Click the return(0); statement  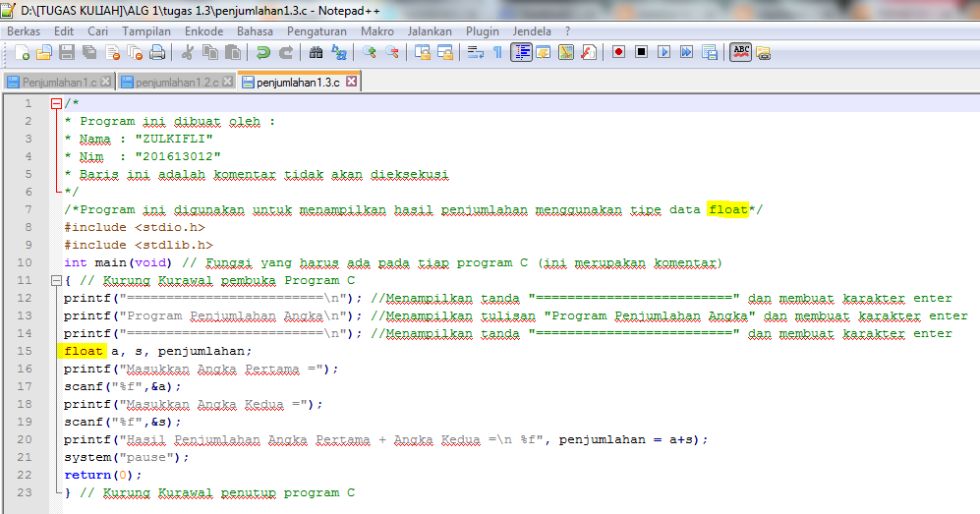point(103,475)
